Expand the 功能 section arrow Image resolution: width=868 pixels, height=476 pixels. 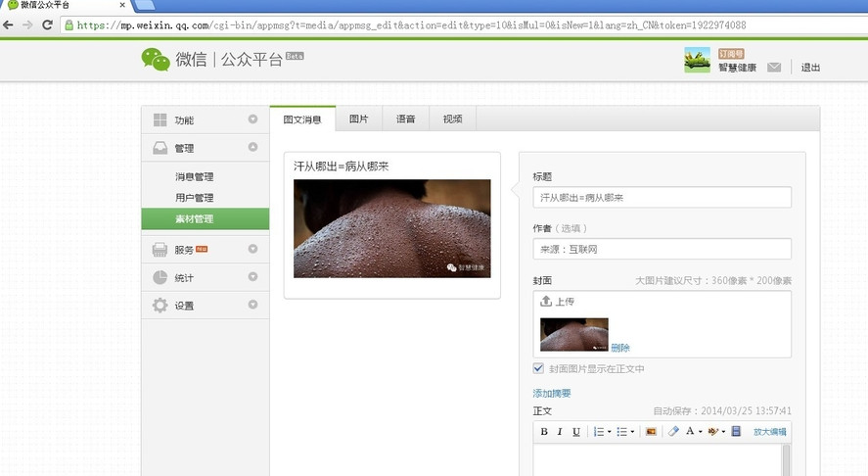[253, 119]
